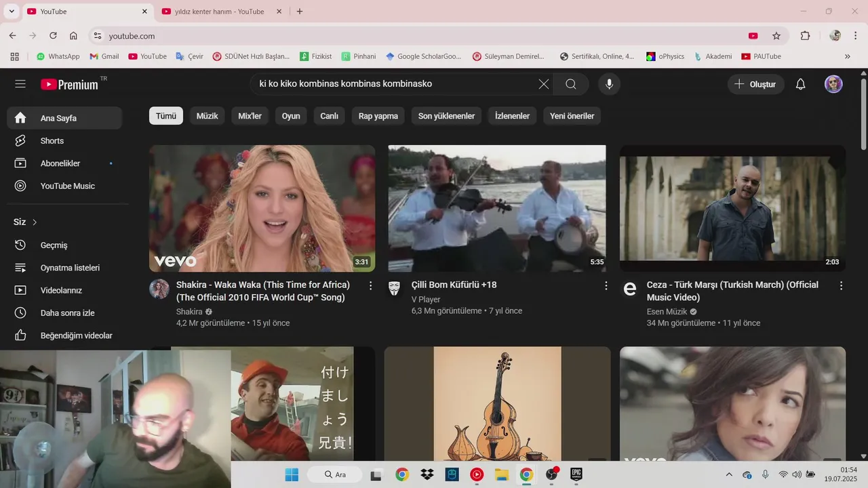Open Beğendiğim videolar list
The image size is (868, 488).
coord(64,335)
